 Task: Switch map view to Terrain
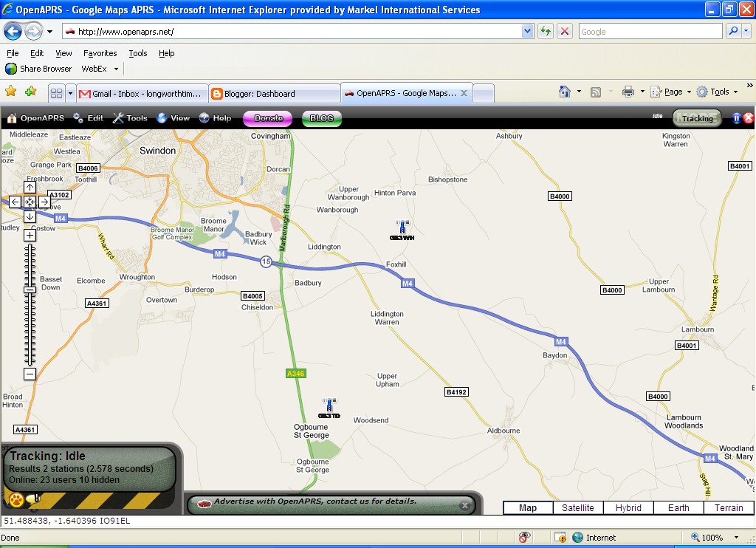coord(729,507)
